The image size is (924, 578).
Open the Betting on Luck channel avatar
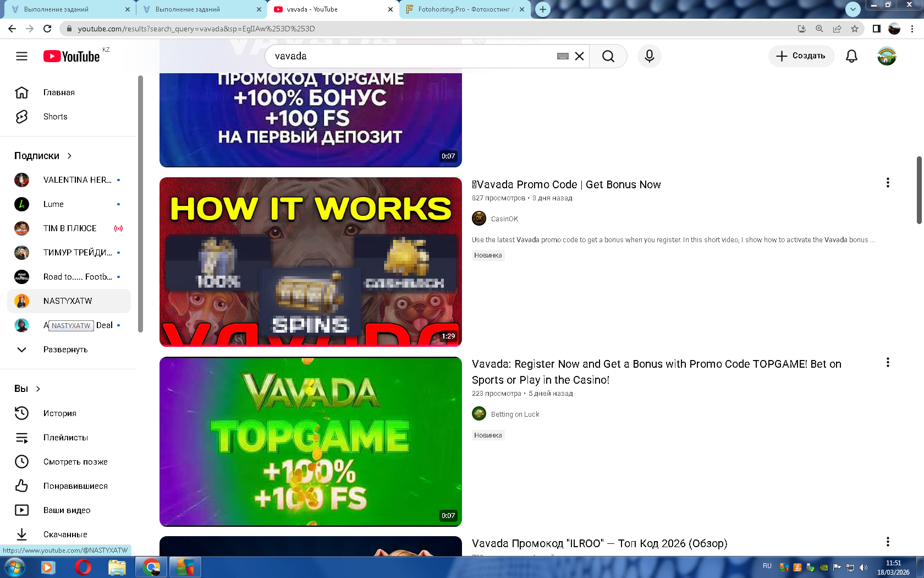click(479, 413)
